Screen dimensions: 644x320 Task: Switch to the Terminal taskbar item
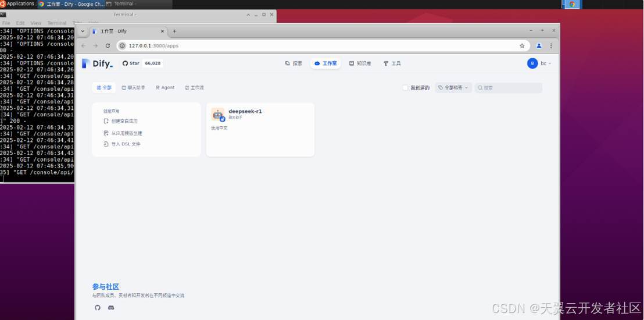138,3
